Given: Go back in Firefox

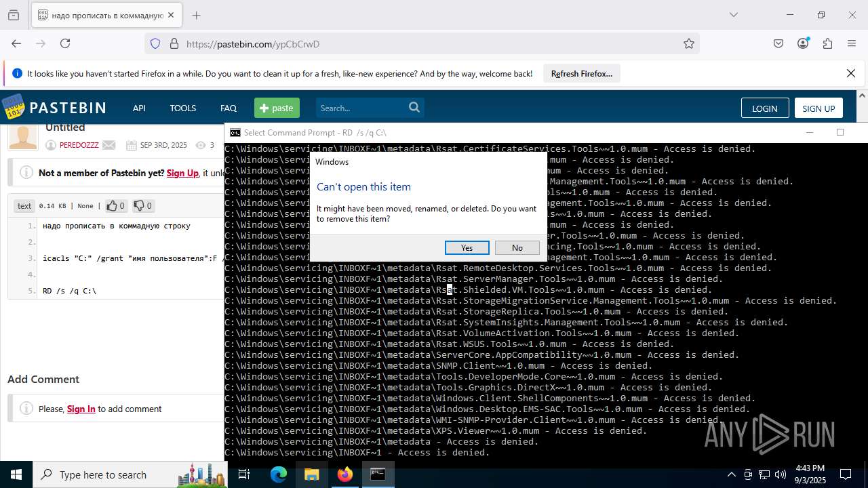Looking at the screenshot, I should [x=16, y=43].
